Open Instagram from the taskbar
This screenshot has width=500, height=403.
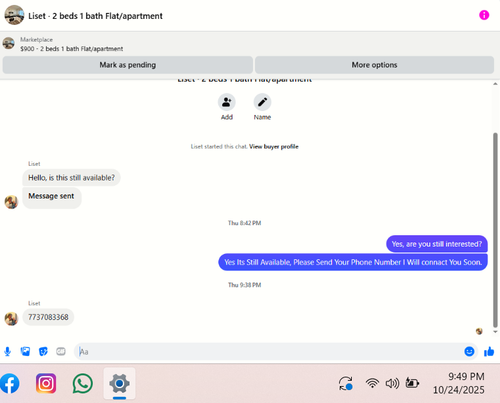46,383
